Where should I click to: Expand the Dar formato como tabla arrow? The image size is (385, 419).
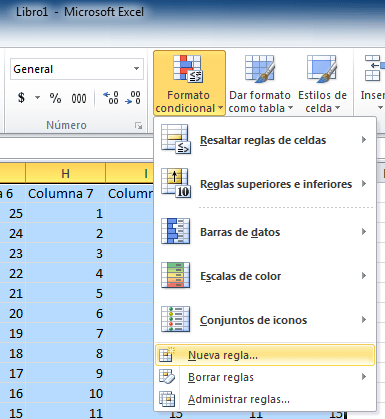pyautogui.click(x=290, y=108)
